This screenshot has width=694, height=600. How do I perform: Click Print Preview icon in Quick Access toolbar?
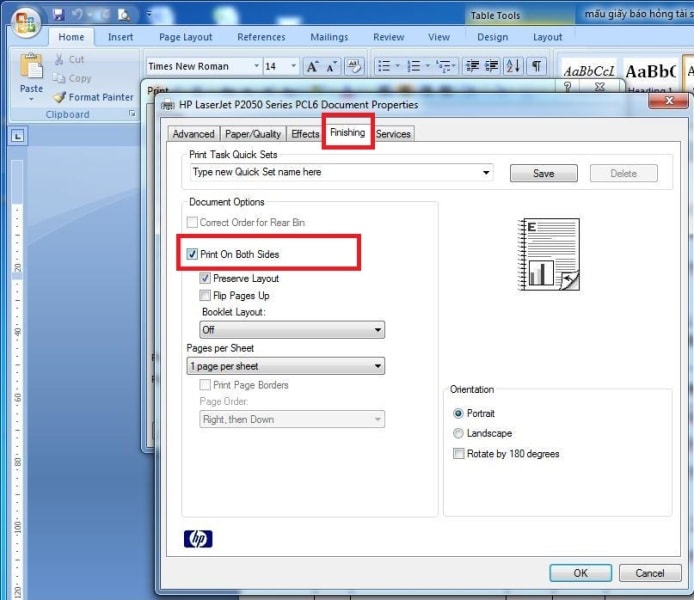123,15
